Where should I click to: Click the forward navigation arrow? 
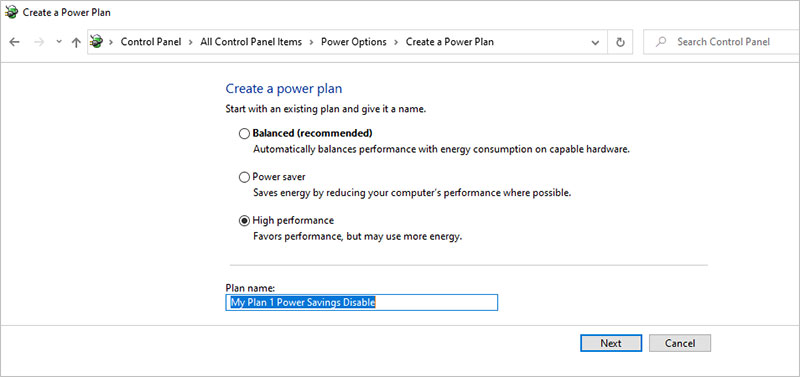click(x=39, y=42)
